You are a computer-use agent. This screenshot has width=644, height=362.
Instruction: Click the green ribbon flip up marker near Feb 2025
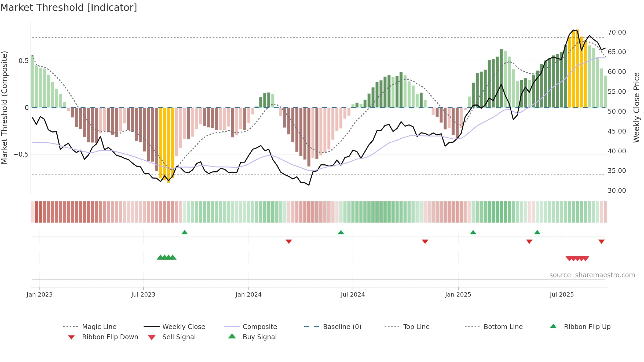click(x=473, y=232)
